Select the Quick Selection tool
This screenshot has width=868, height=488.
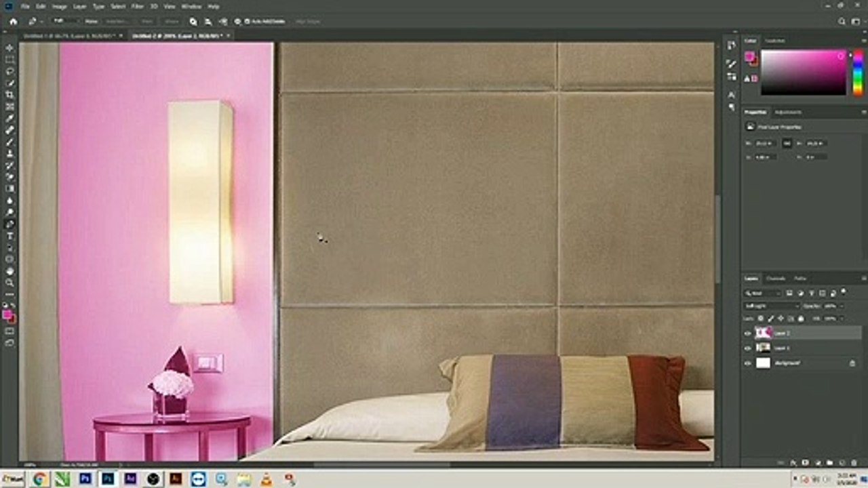point(9,83)
